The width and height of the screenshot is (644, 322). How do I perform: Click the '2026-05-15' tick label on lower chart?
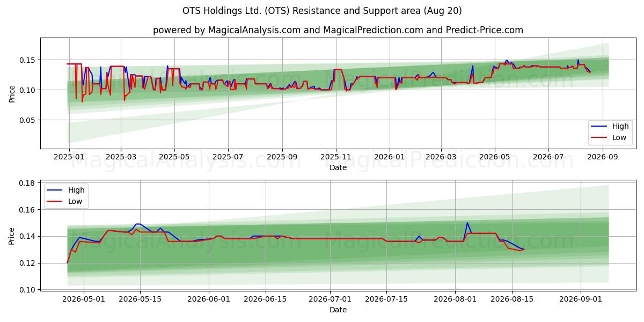click(140, 299)
